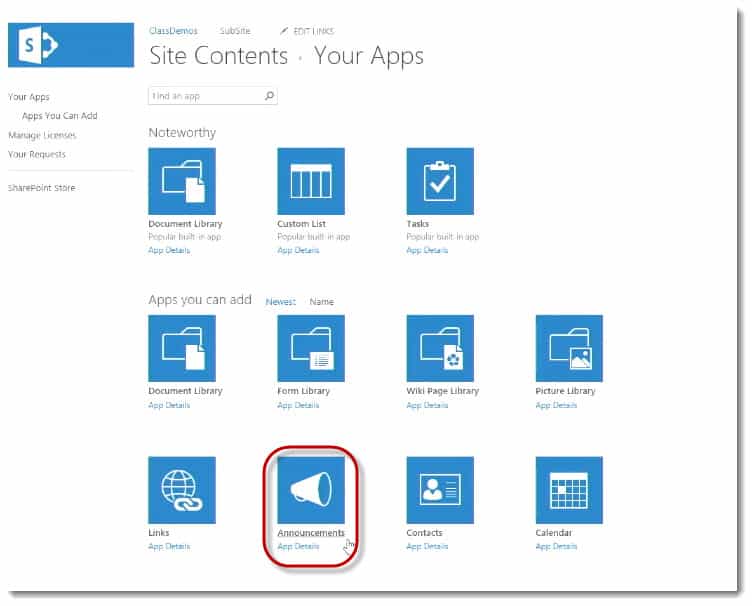Screen dimensions: 752x606
Task: Open the ClassDemos navigation link
Action: click(x=173, y=31)
